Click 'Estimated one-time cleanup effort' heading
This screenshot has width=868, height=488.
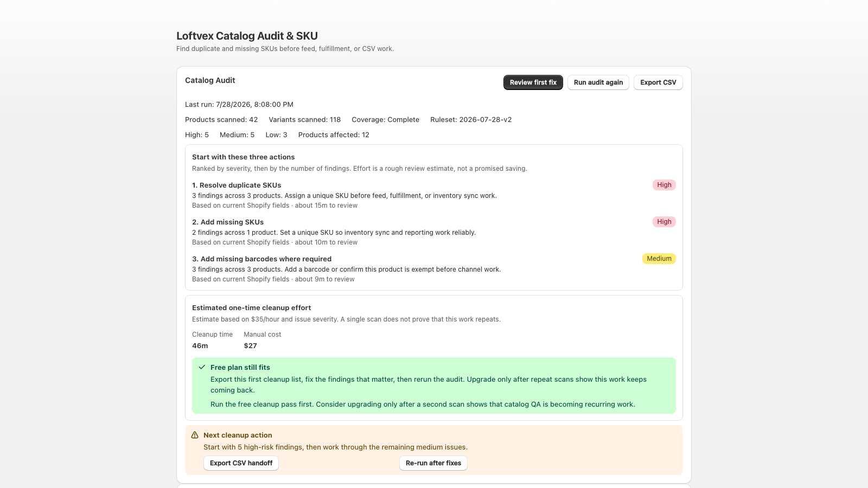coord(251,308)
